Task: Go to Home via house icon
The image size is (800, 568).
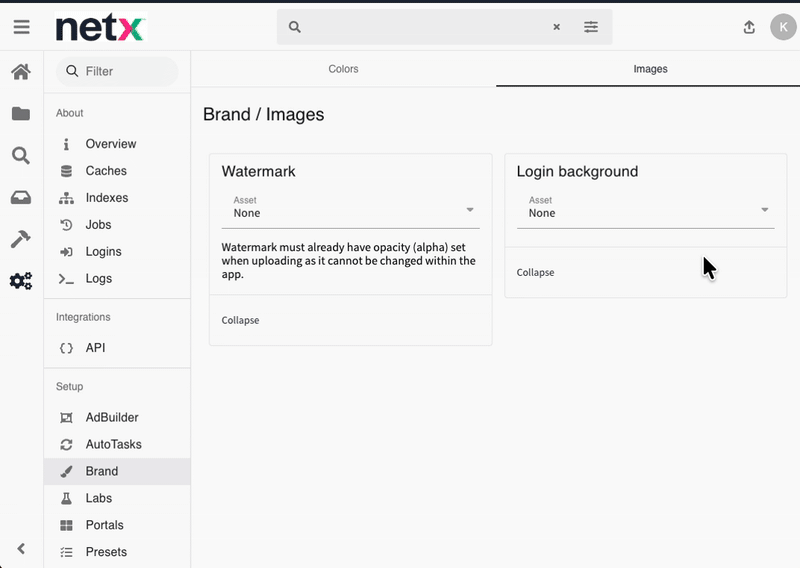Action: coord(21,72)
